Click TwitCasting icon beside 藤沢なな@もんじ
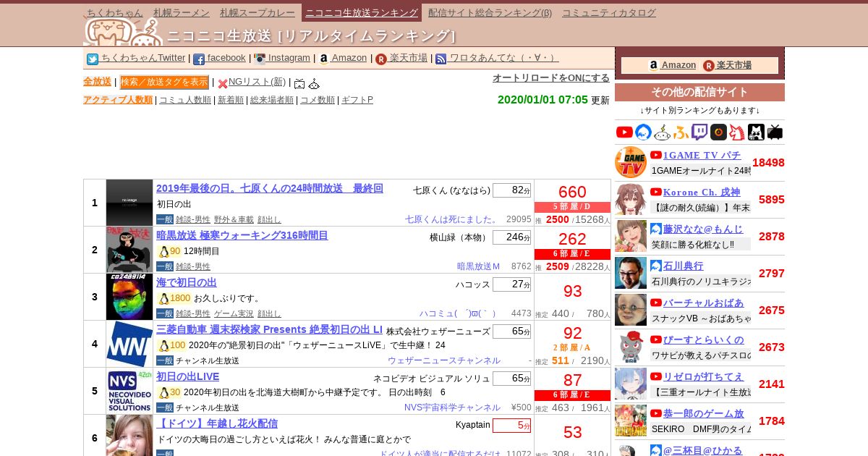This screenshot has height=456, width=868. coord(656,229)
